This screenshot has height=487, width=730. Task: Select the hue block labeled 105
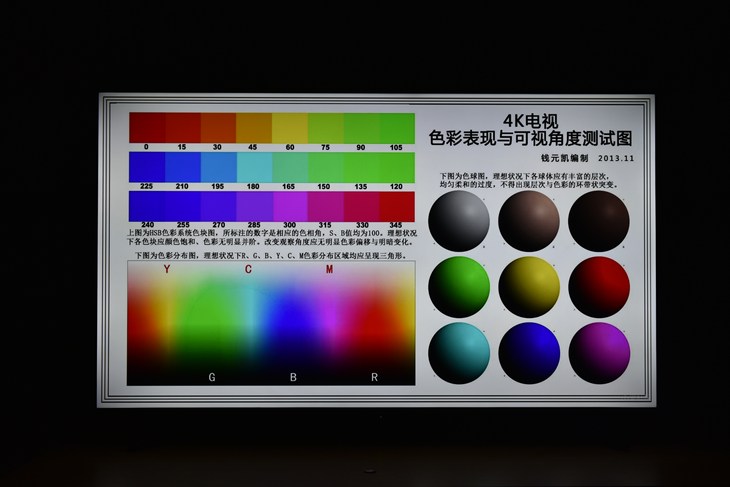click(397, 128)
